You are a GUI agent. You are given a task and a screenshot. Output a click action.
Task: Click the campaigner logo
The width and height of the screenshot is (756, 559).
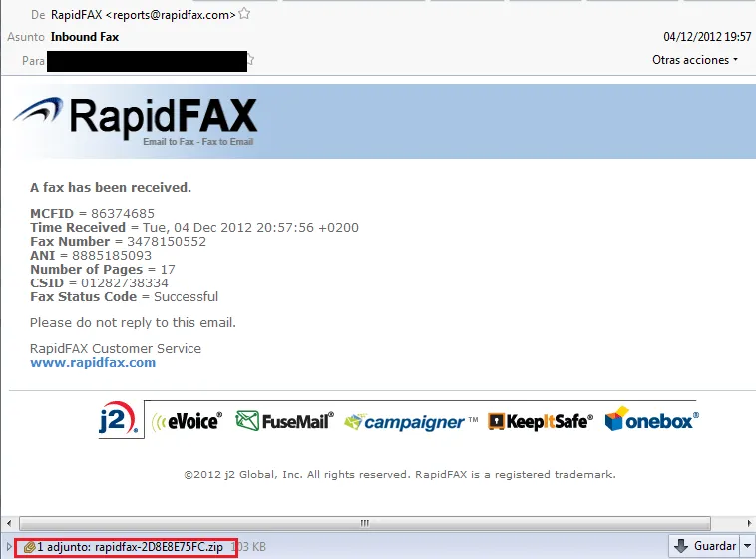pyautogui.click(x=411, y=422)
